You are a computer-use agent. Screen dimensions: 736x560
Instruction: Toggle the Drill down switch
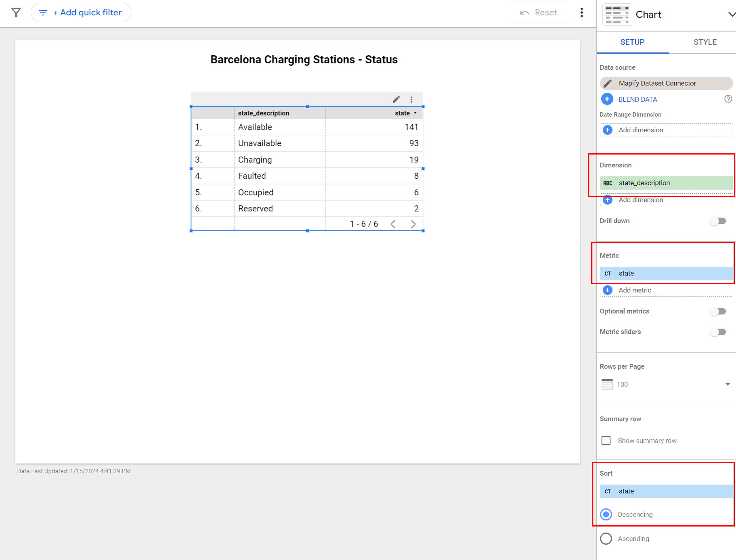pos(718,221)
